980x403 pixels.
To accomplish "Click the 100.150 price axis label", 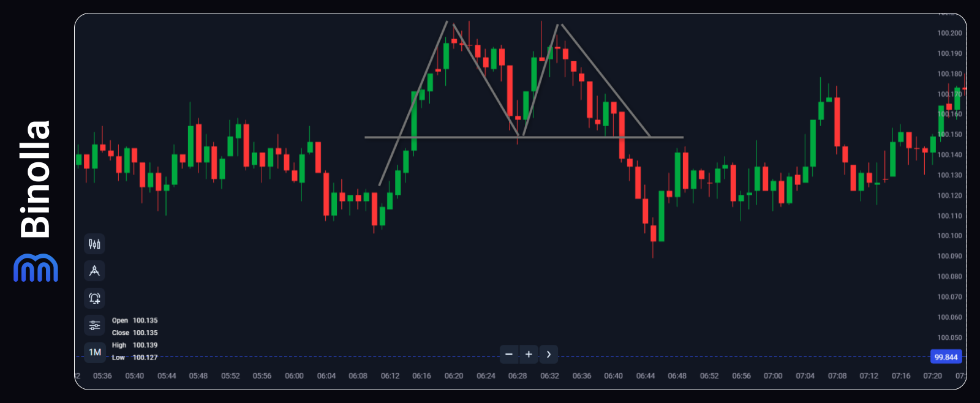I will coord(949,134).
